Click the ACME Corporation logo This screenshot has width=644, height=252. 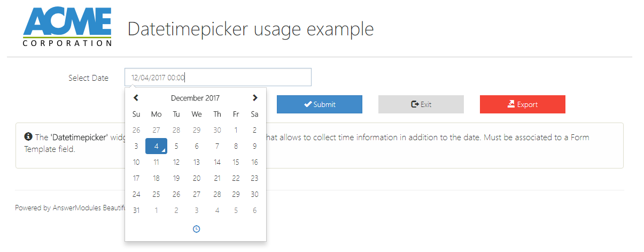[x=67, y=28]
